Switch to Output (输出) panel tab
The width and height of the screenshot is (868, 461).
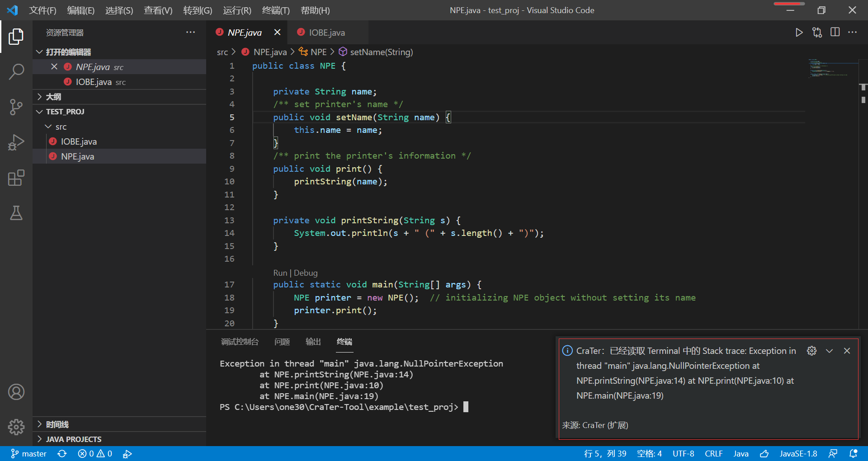(x=313, y=342)
